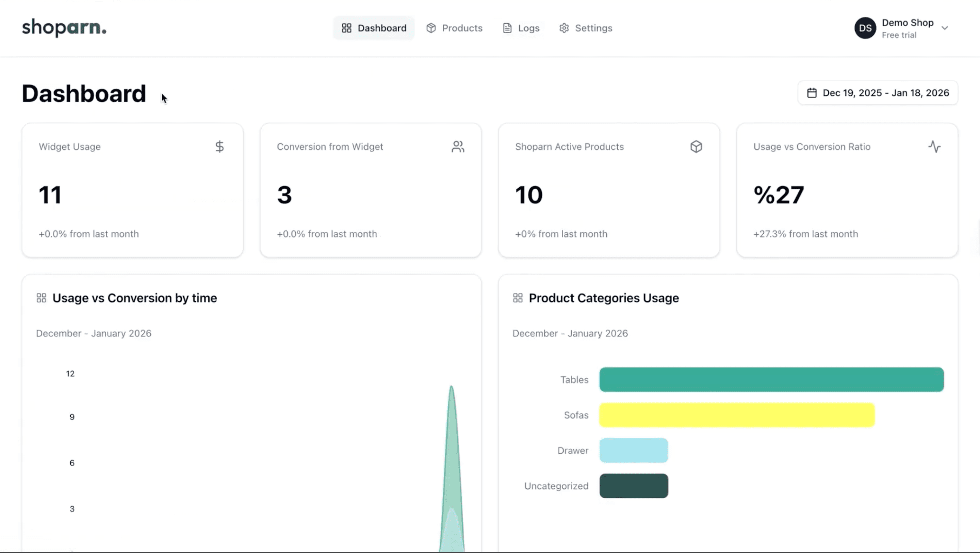Click the users icon on Conversion from Widget card
The image size is (980, 553).
coord(458,147)
